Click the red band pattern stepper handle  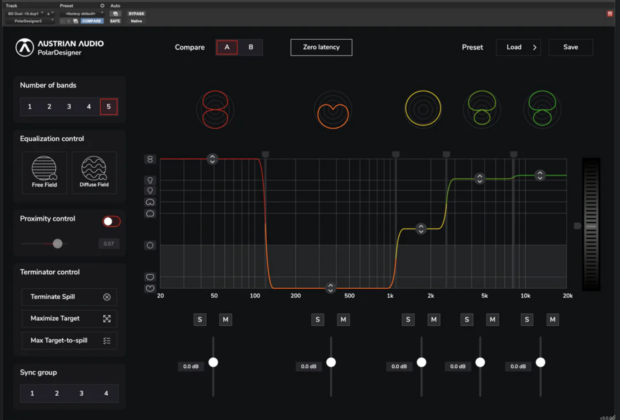212,159
